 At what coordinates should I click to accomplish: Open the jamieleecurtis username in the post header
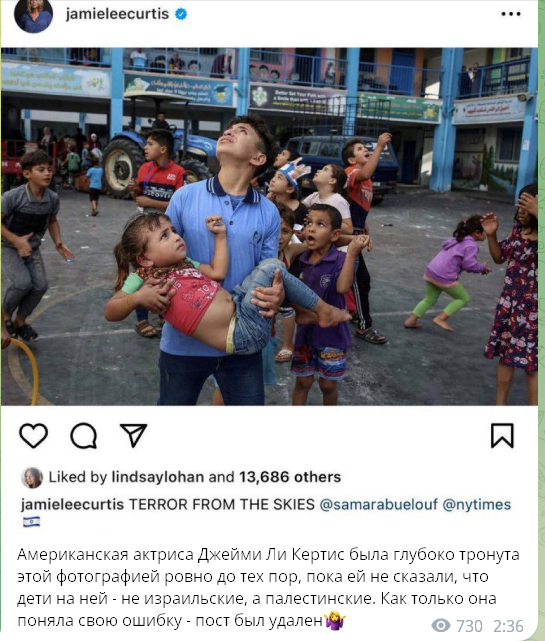(x=117, y=14)
